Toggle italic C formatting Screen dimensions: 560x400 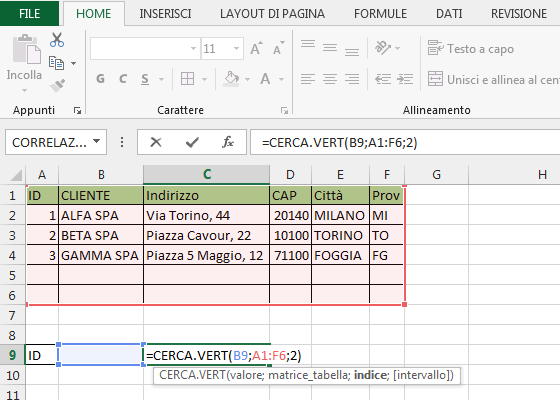click(123, 79)
